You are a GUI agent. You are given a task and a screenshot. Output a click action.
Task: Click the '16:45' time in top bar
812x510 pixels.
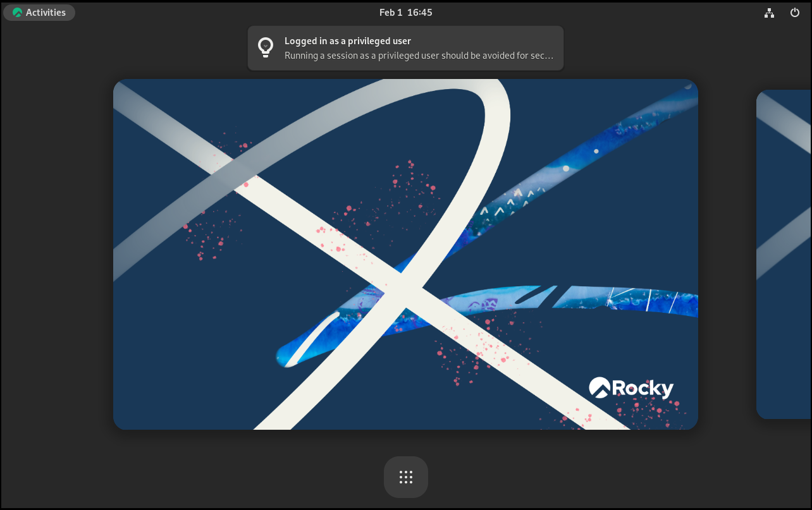coord(420,13)
